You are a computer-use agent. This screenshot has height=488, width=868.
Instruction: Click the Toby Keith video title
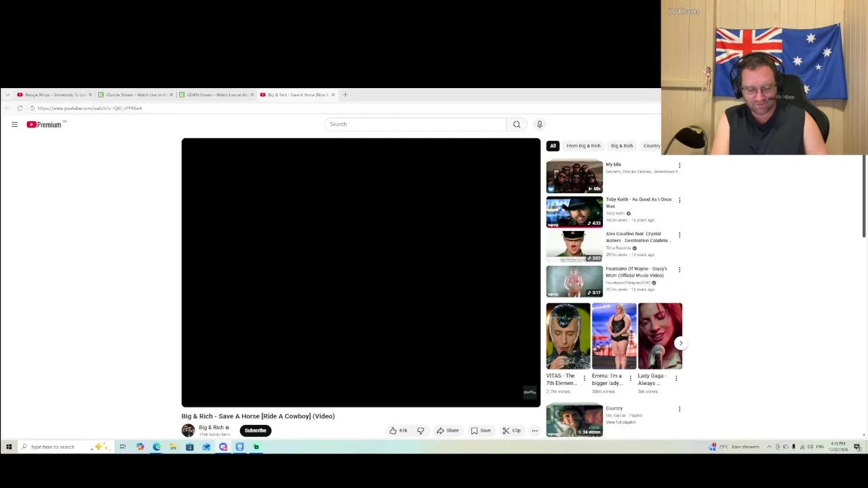(x=638, y=203)
